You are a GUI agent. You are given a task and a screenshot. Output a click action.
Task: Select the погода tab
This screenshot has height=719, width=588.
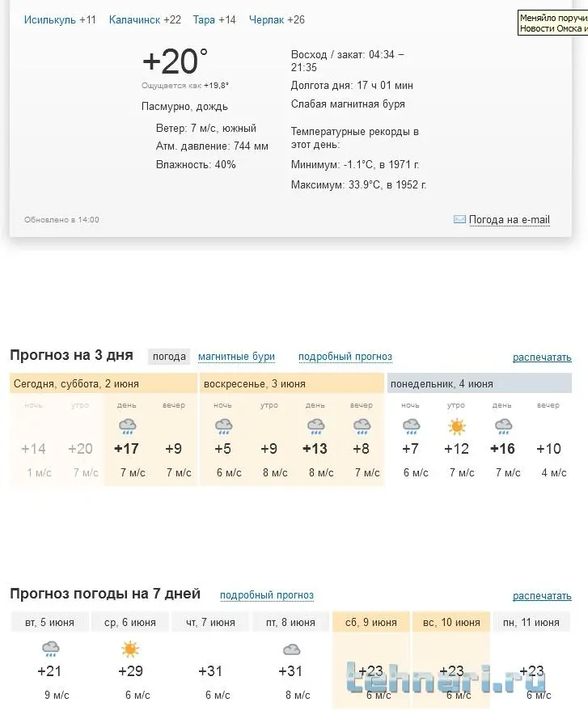tap(169, 357)
